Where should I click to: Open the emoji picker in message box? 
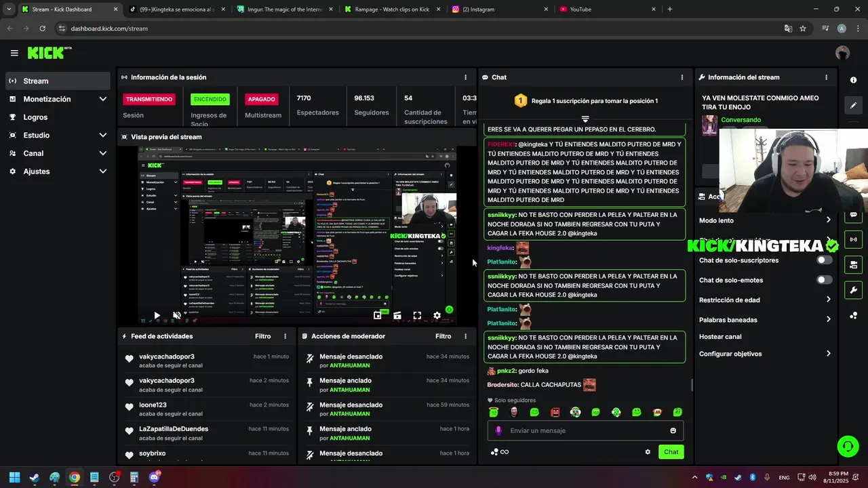pyautogui.click(x=673, y=430)
